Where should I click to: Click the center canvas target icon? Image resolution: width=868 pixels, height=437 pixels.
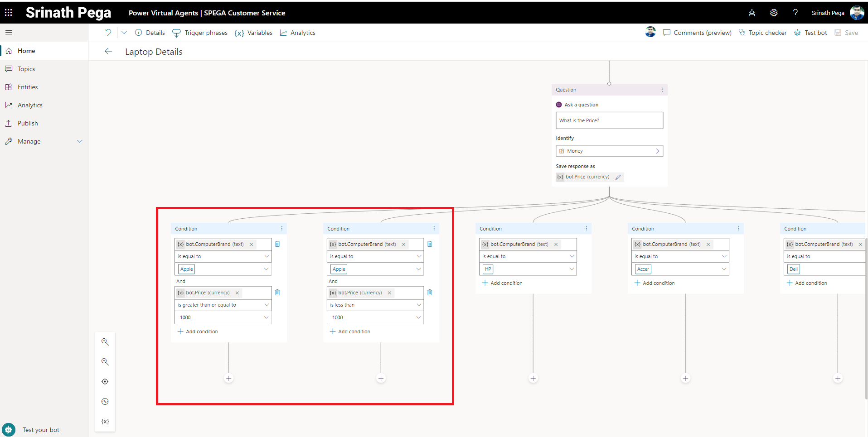(105, 382)
